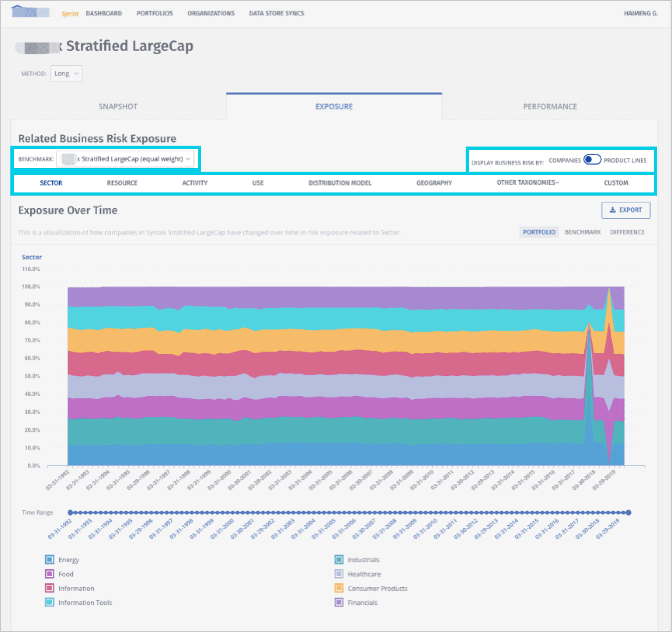Click the Time Range end handle
This screenshot has width=672, height=632.
pos(629,512)
